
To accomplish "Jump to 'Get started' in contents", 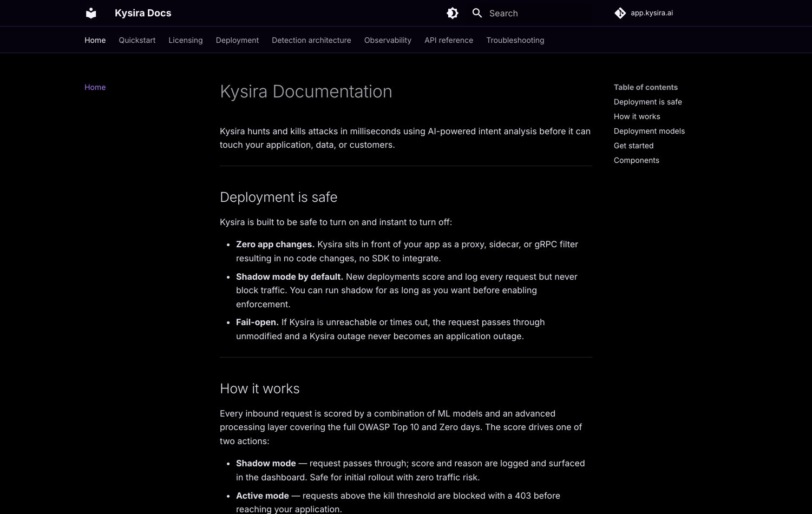I will [634, 146].
